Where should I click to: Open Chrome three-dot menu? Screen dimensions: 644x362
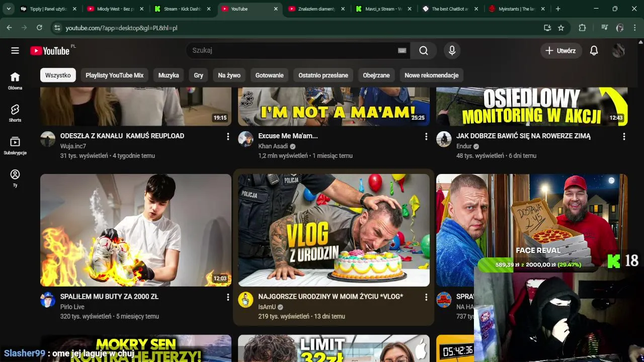click(634, 28)
